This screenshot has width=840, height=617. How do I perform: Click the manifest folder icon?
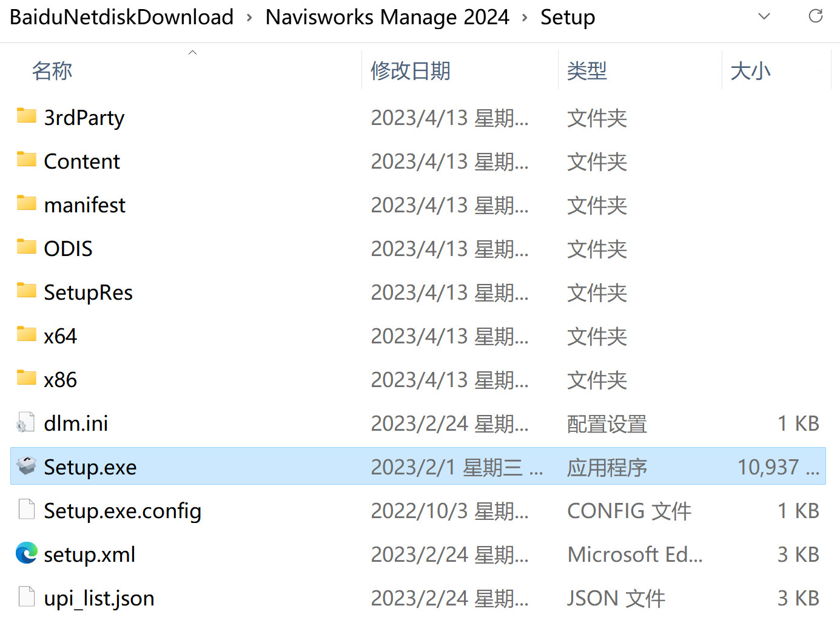26,203
